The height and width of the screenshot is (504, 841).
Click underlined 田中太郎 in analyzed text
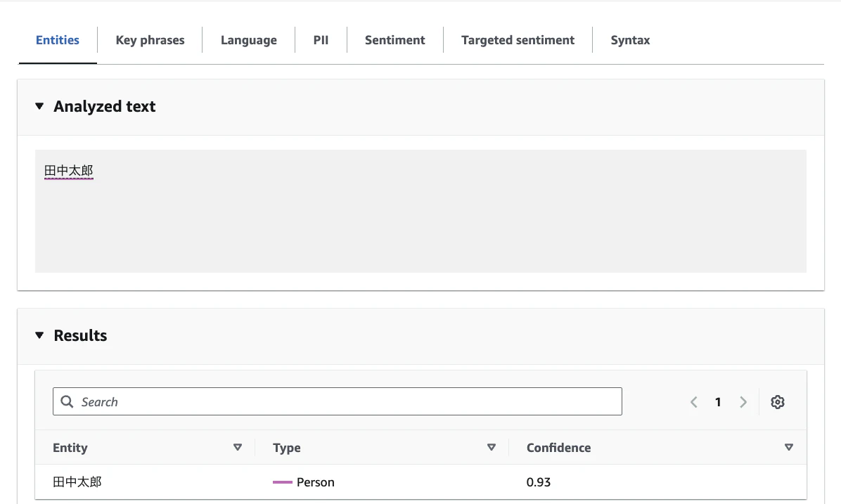(x=69, y=171)
